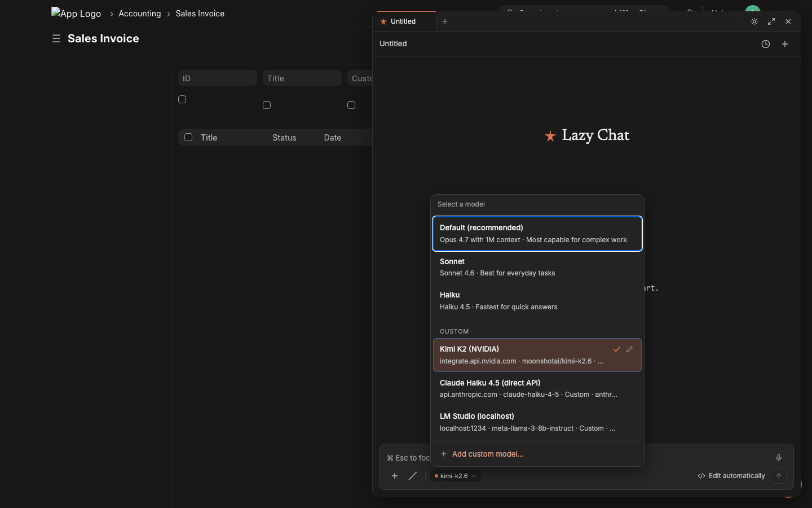Close the Lazy Chat panel
This screenshot has height=508, width=812.
coord(788,21)
